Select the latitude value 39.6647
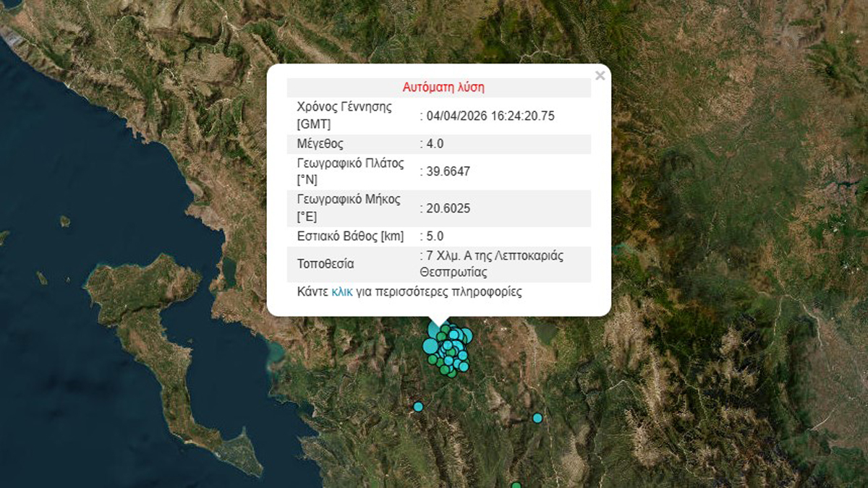Viewport: 868px width, 488px height. 446,171
